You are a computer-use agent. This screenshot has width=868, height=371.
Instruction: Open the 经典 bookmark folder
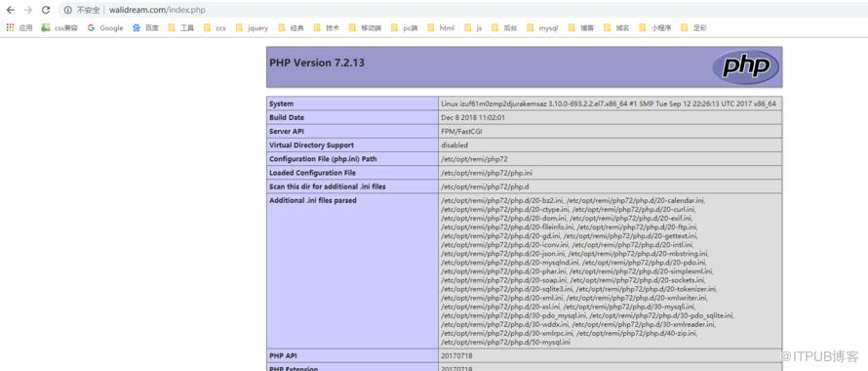click(292, 27)
